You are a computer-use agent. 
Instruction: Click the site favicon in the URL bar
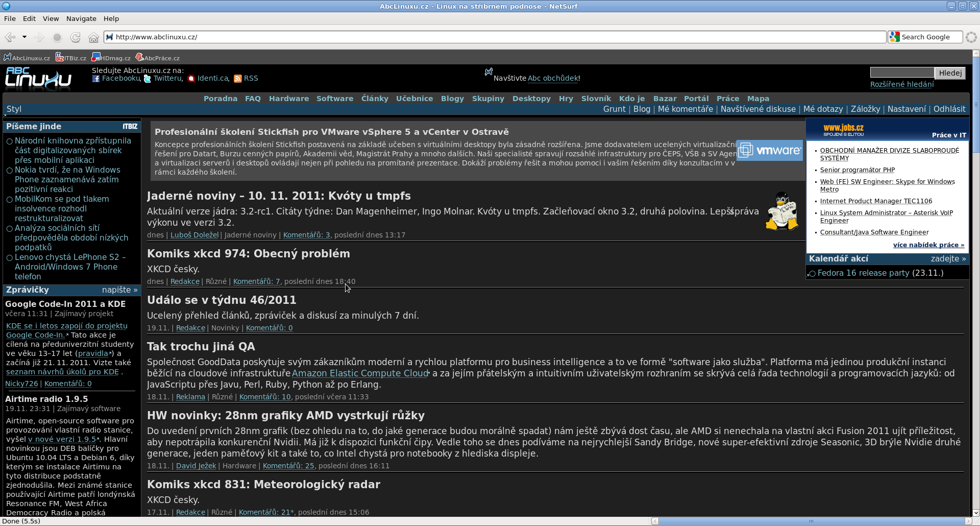tap(109, 37)
